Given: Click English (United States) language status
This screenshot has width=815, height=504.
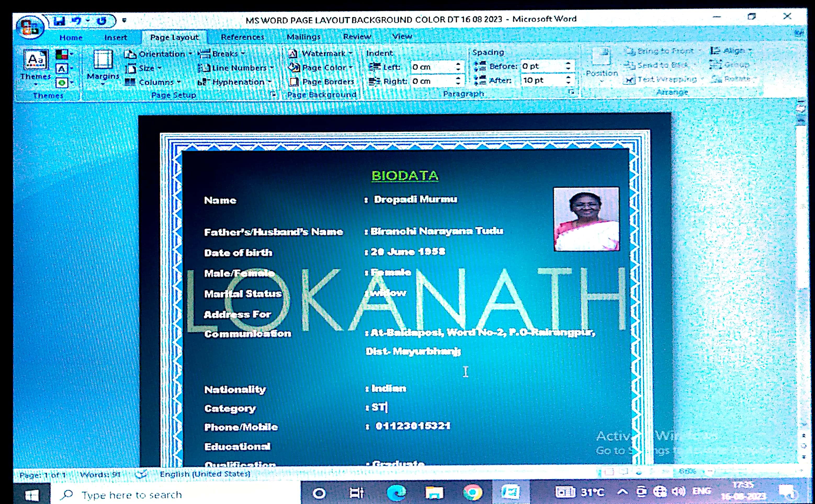Looking at the screenshot, I should click(205, 474).
